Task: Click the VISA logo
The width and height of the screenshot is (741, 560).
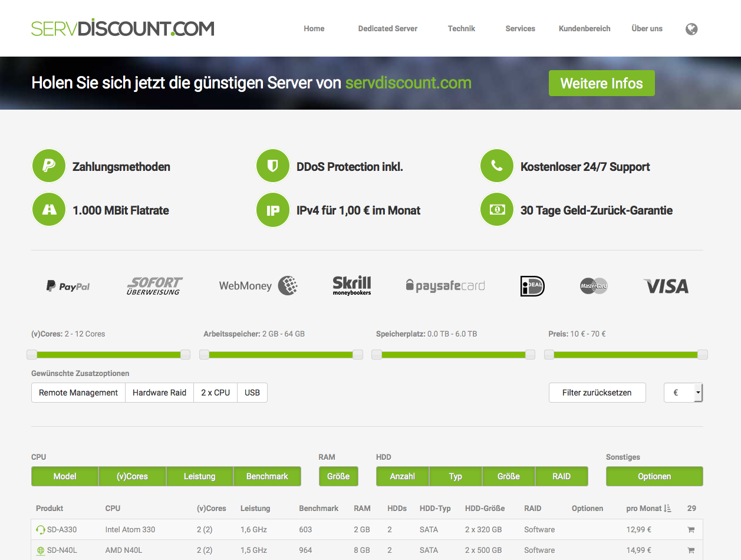Action: click(x=666, y=286)
